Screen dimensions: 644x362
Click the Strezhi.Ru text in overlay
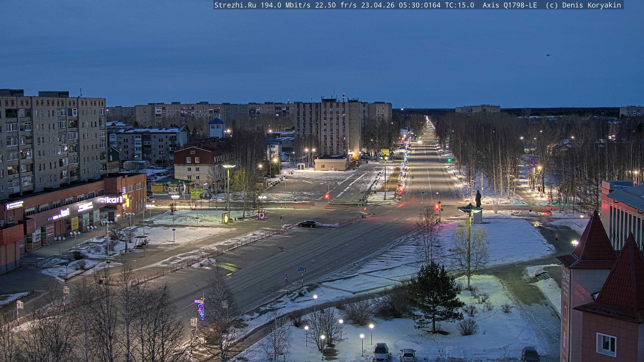pyautogui.click(x=235, y=5)
